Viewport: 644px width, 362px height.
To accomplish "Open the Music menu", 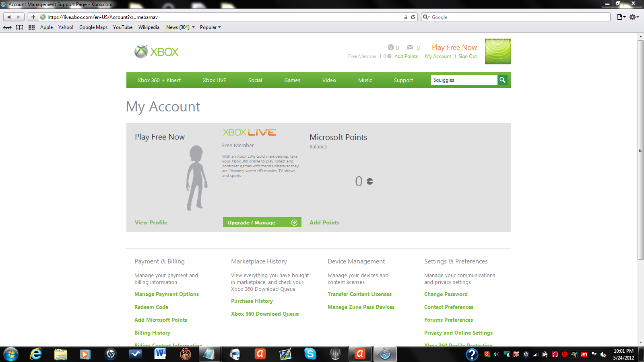I will (365, 80).
